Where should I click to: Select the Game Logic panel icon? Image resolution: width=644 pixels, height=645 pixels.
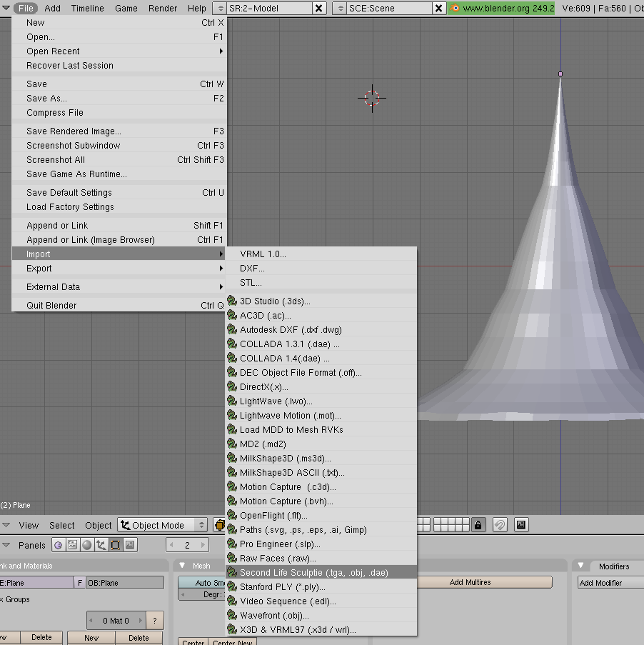(x=59, y=545)
